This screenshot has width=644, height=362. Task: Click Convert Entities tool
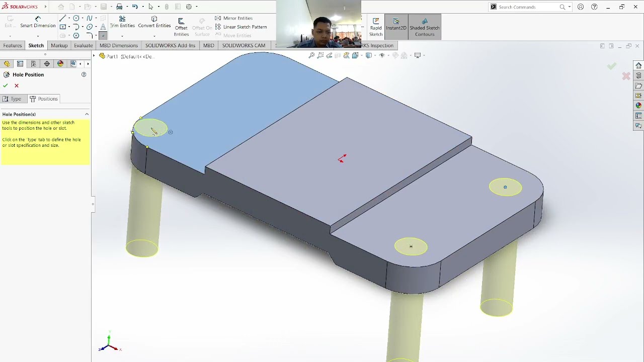154,22
